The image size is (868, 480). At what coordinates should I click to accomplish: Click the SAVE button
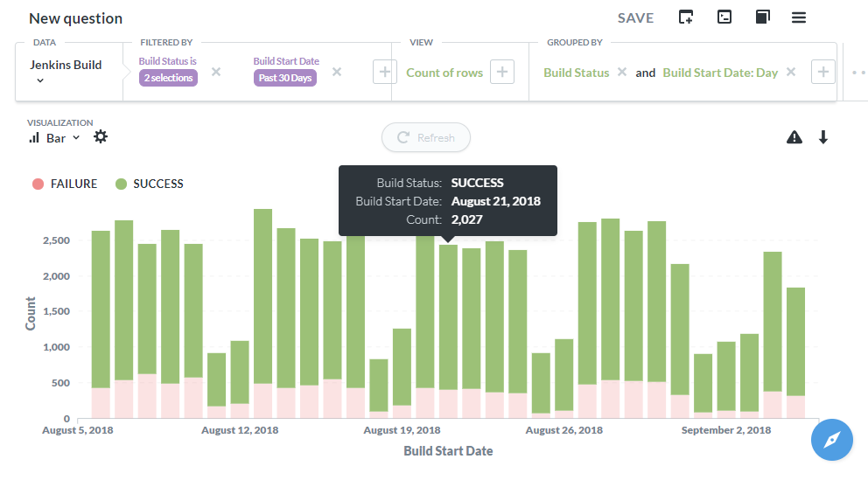pos(635,18)
